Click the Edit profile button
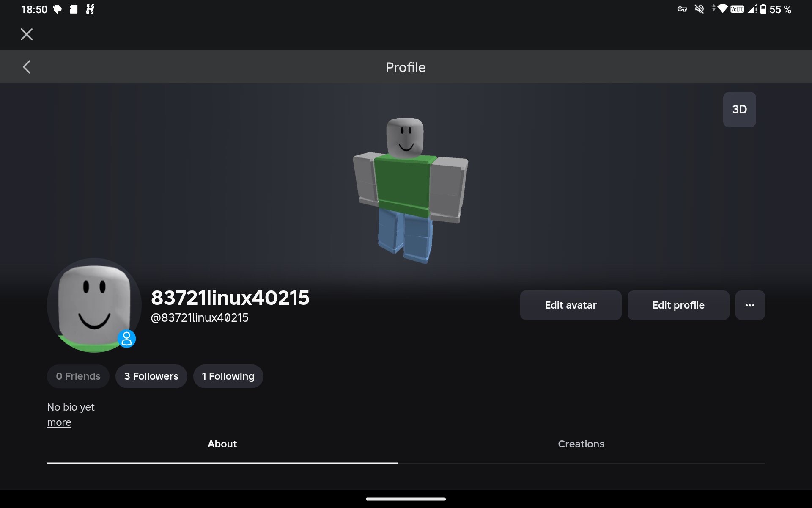 (x=678, y=305)
